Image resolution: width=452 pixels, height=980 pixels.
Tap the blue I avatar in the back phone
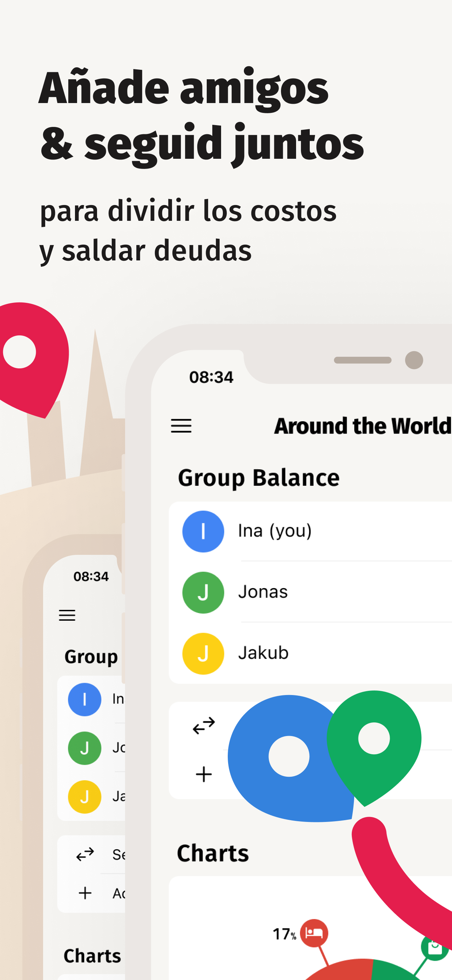(x=84, y=699)
